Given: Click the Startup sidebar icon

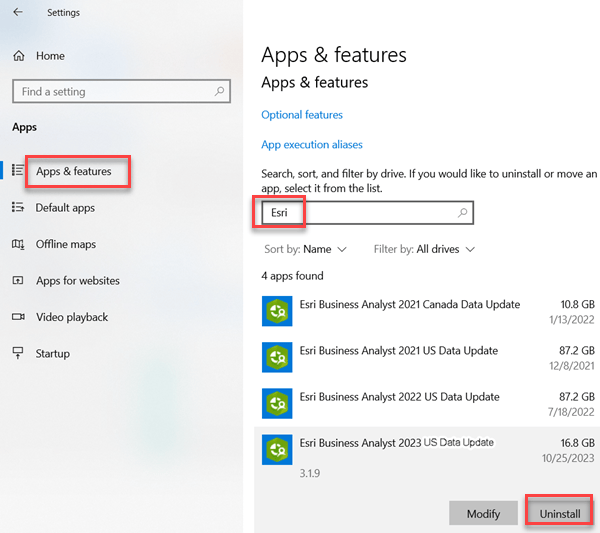Looking at the screenshot, I should coord(18,353).
